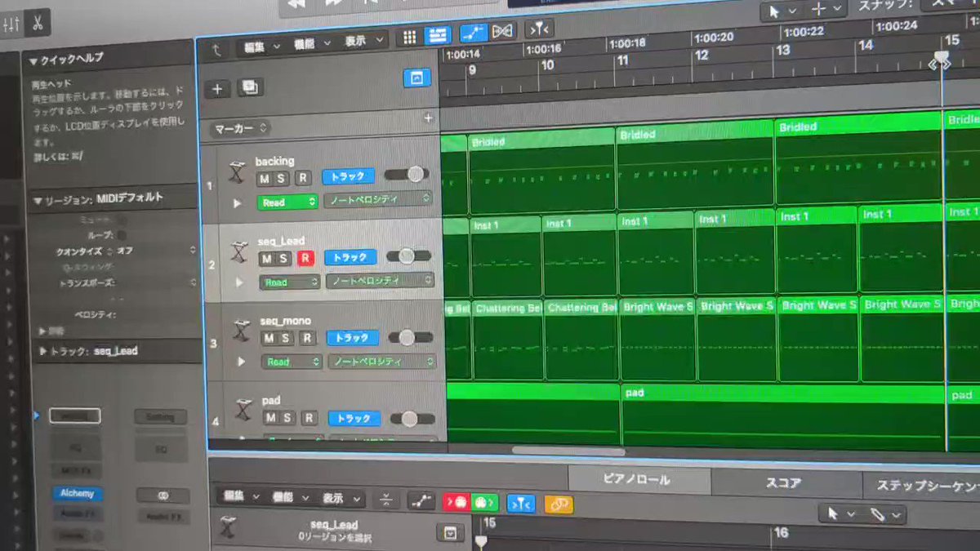Image resolution: width=980 pixels, height=551 pixels.
Task: Toggle orange link icon in piano roll
Action: [x=559, y=504]
